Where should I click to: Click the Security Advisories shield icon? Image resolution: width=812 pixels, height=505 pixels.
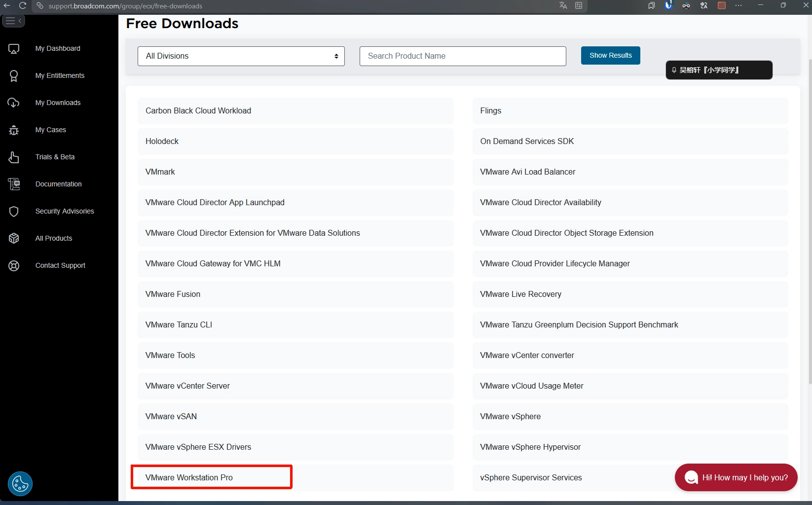14,211
